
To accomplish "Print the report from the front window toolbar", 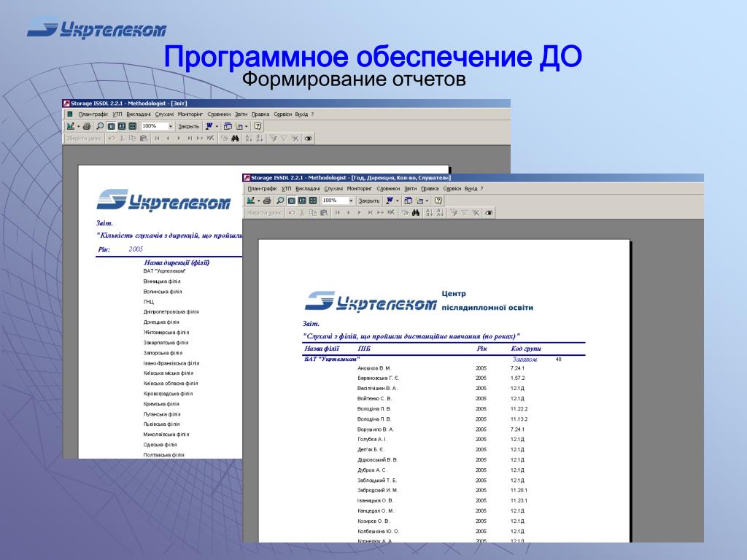I will click(267, 201).
